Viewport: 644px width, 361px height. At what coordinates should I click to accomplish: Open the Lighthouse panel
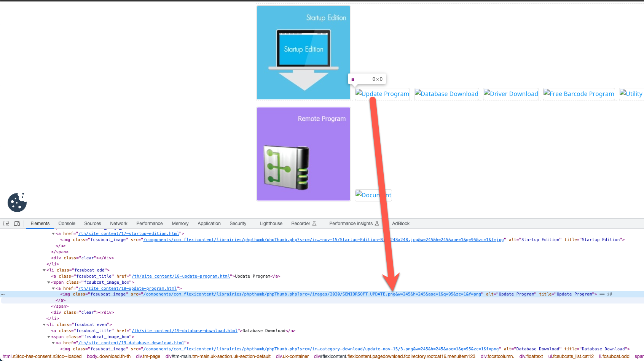pyautogui.click(x=271, y=224)
